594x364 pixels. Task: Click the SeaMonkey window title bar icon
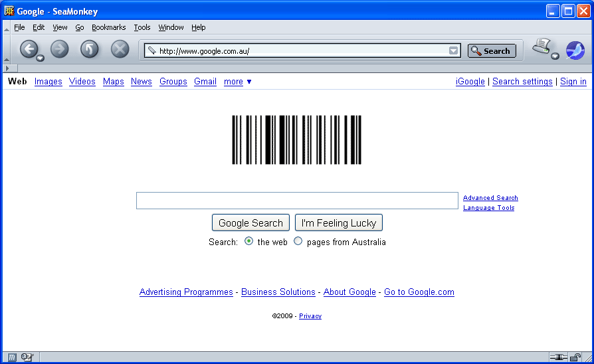click(x=9, y=11)
